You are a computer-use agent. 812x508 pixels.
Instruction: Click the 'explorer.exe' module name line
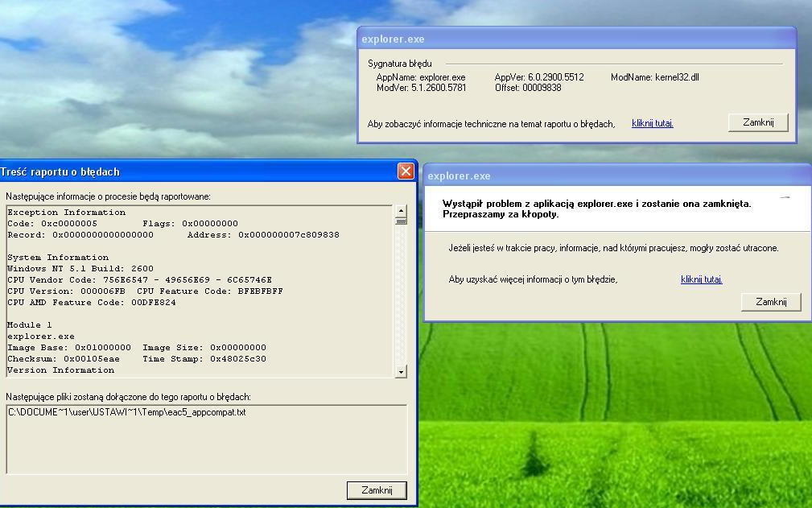tap(41, 337)
